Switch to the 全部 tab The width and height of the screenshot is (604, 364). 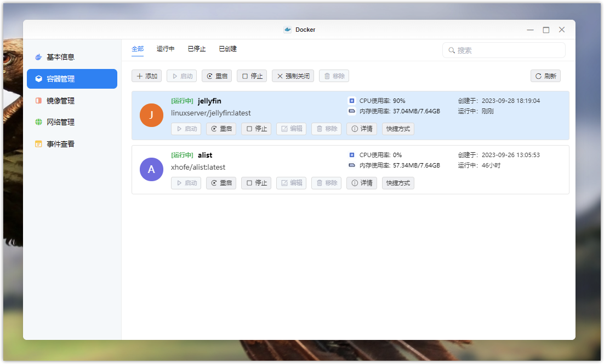pyautogui.click(x=138, y=49)
